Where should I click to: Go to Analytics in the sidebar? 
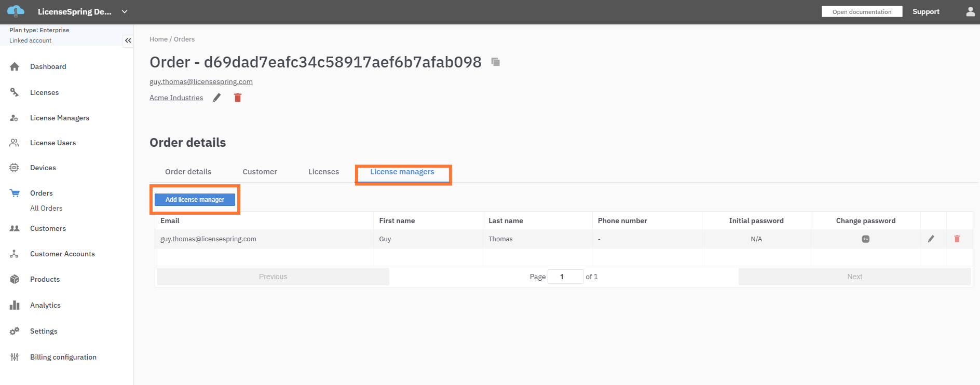click(45, 305)
